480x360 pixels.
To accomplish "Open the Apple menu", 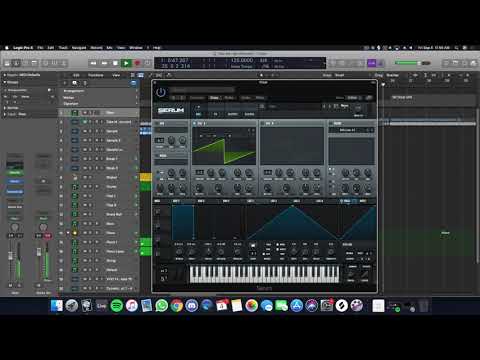I will click(x=7, y=48).
